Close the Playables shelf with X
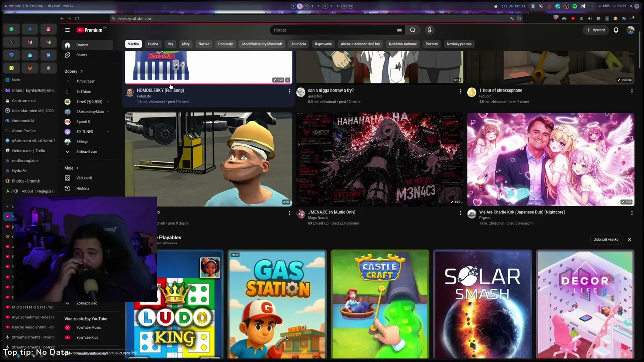644x362 pixels. (629, 240)
